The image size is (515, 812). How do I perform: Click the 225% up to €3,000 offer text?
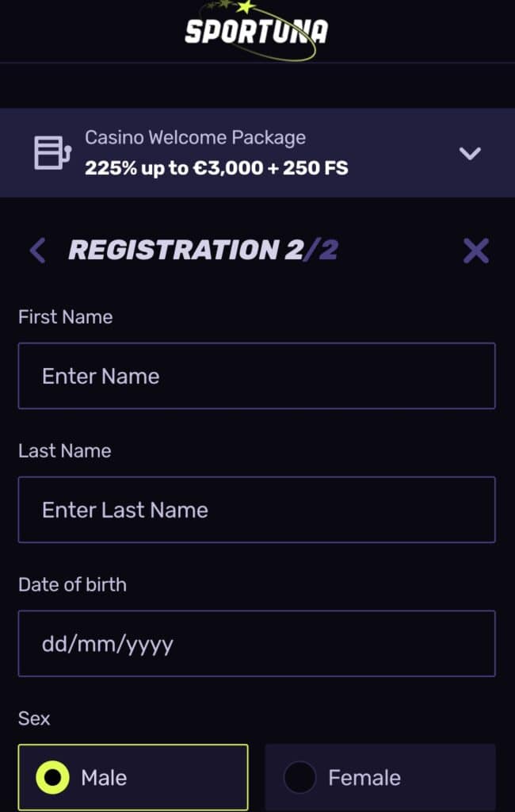[216, 168]
